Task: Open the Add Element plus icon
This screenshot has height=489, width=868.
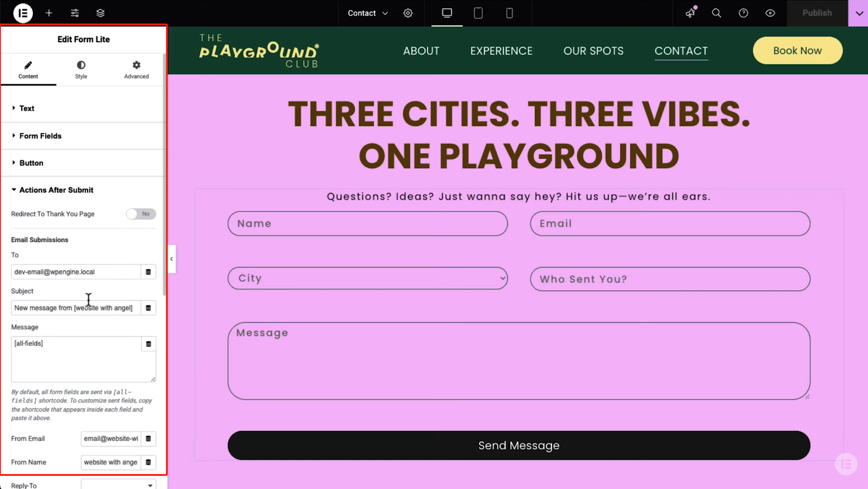Action: pos(49,13)
